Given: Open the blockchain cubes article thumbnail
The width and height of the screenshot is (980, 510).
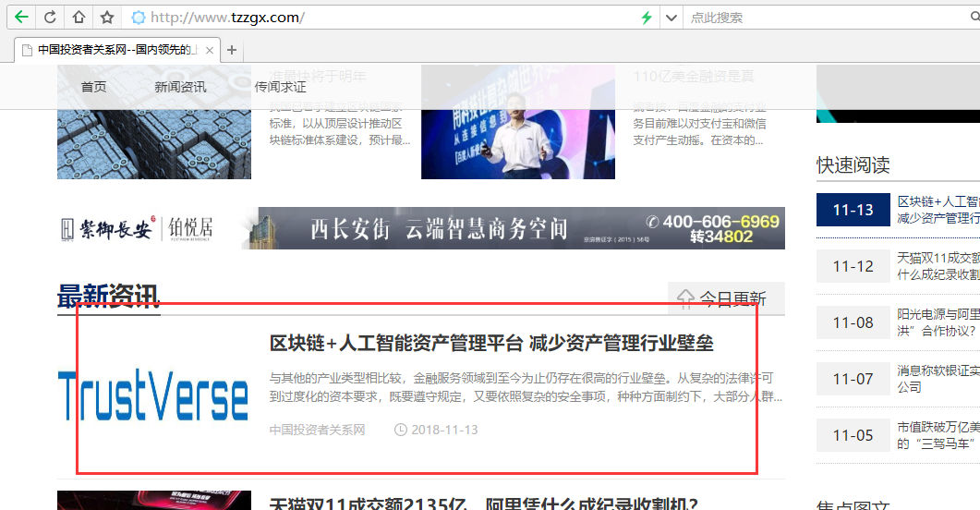Looking at the screenshot, I should pyautogui.click(x=153, y=123).
